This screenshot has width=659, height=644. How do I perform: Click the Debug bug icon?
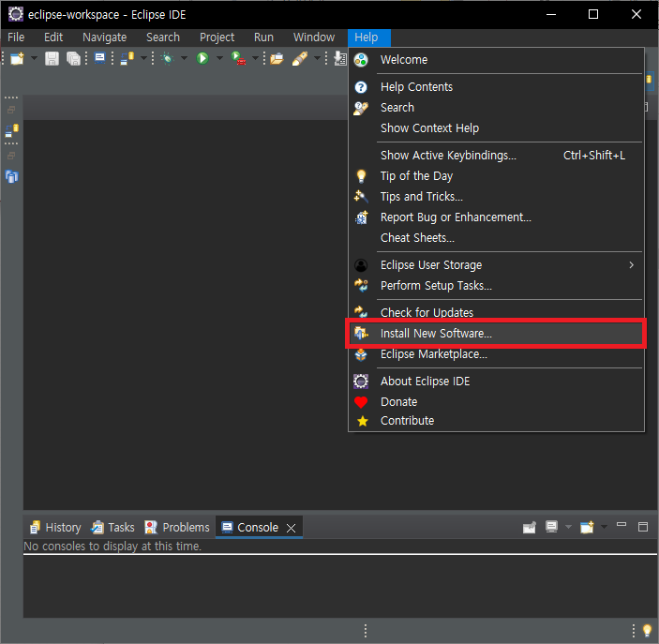tap(167, 58)
